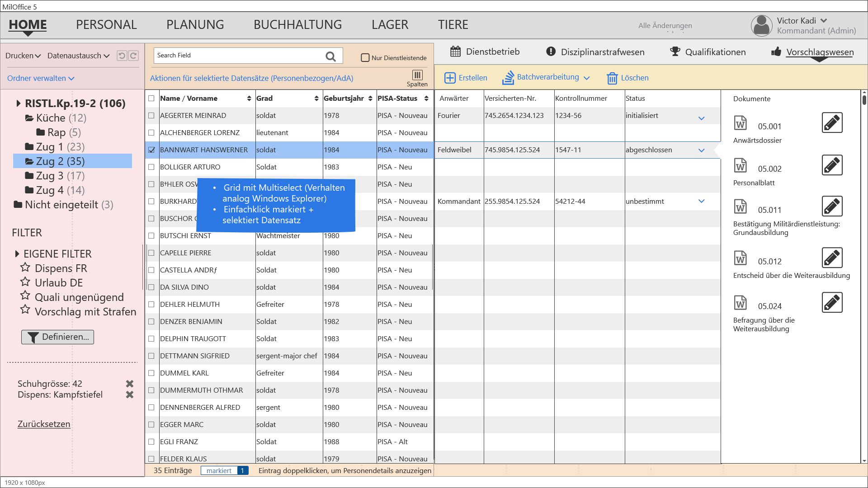The height and width of the screenshot is (488, 868).
Task: Click the search magnifier icon
Action: coord(330,56)
